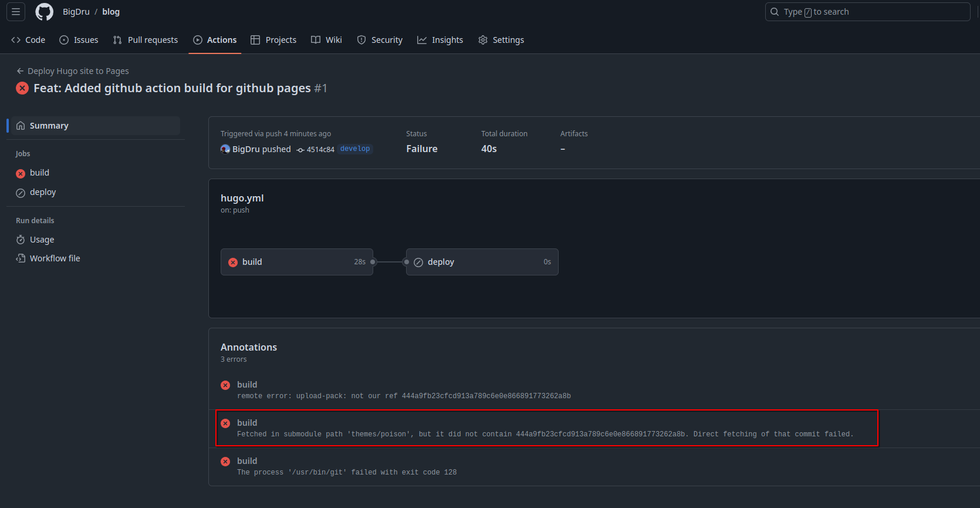Image resolution: width=980 pixels, height=508 pixels.
Task: Click error icon of upload-pack annotation
Action: point(225,385)
